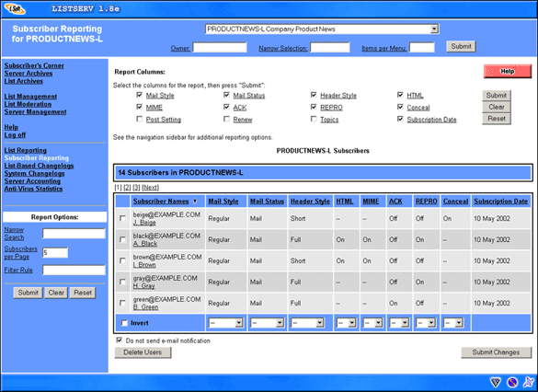Open the Conceal option link in Report Columns

click(x=418, y=108)
